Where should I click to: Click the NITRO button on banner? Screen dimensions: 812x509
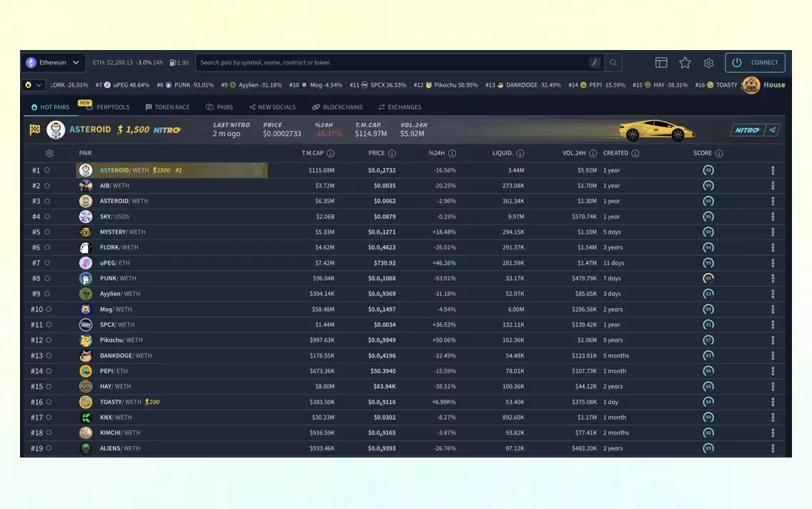[747, 130]
